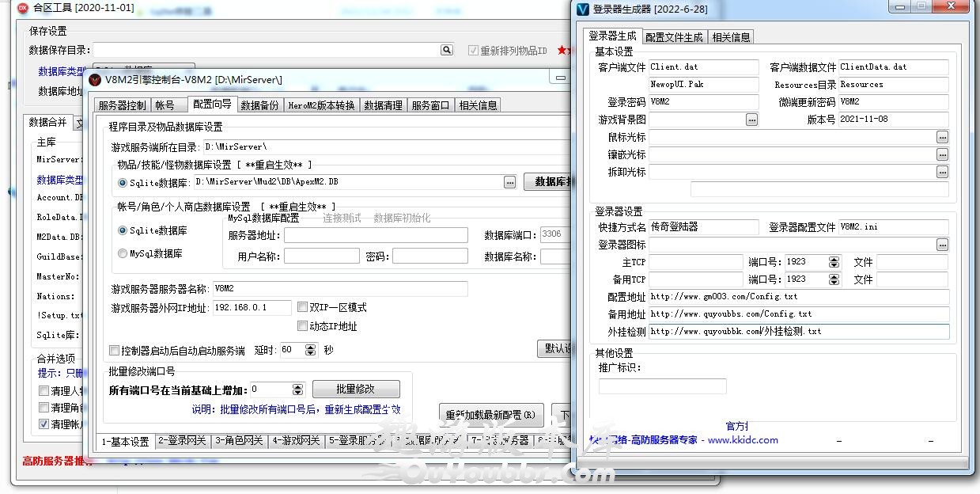Enable dual IP single zone mode checkbox
The image size is (980, 494).
click(302, 307)
